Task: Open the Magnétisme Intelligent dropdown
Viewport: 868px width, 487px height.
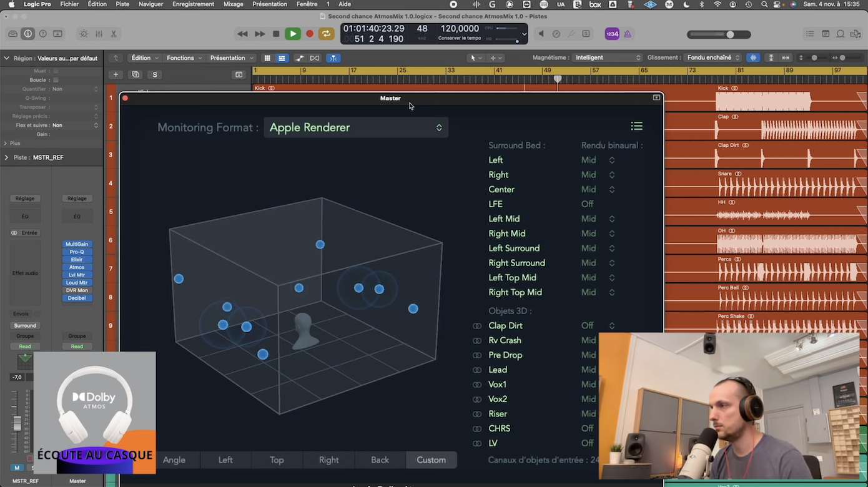Action: pos(607,57)
